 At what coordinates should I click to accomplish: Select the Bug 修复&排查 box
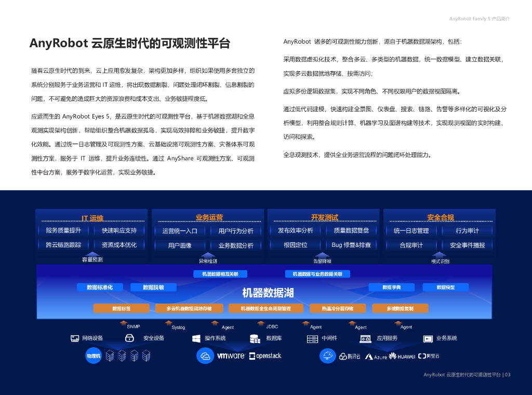351,245
